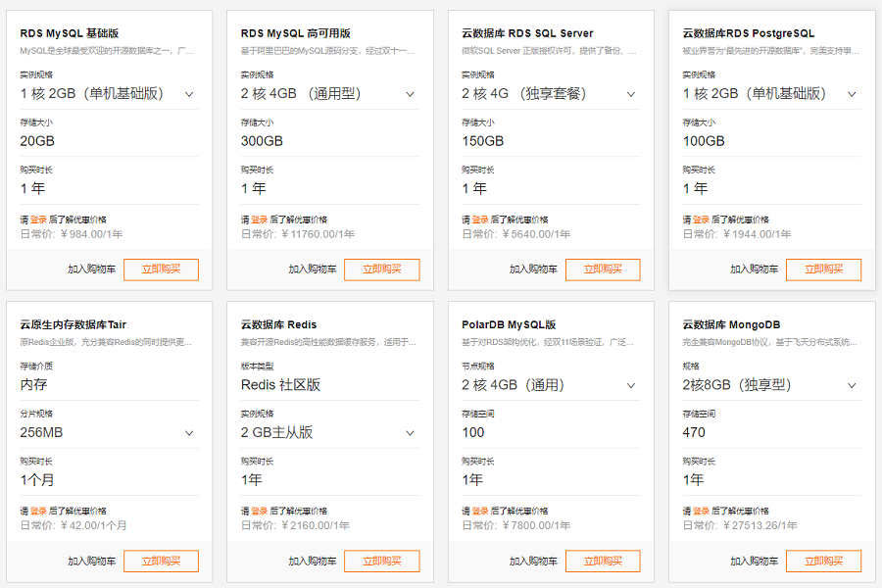Click the 150GB storage value for SQL Server

482,141
